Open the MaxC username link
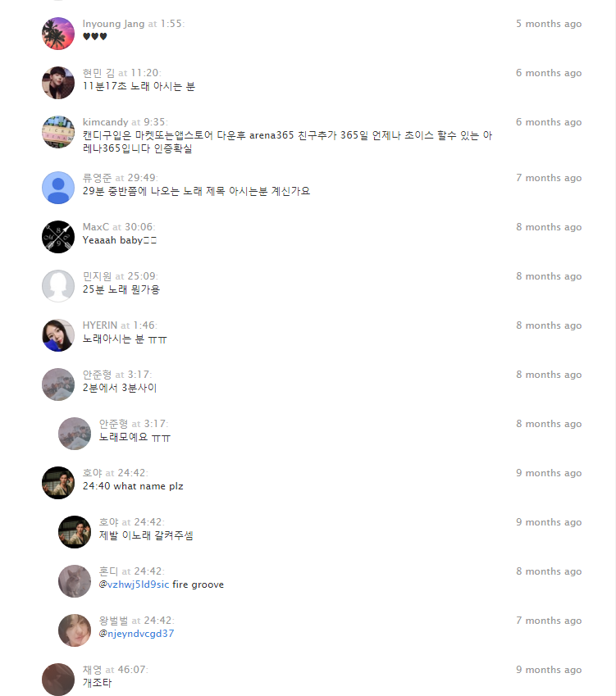 point(95,227)
